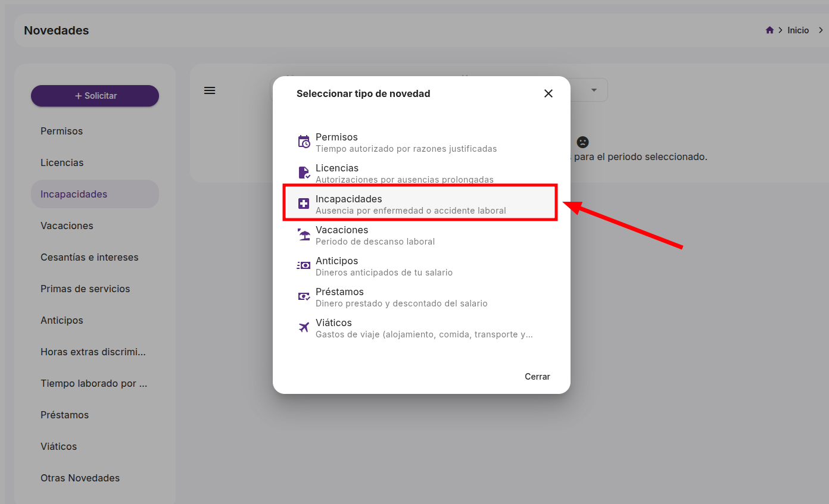
Task: Pick Préstamos in the dialog list
Action: 422,297
